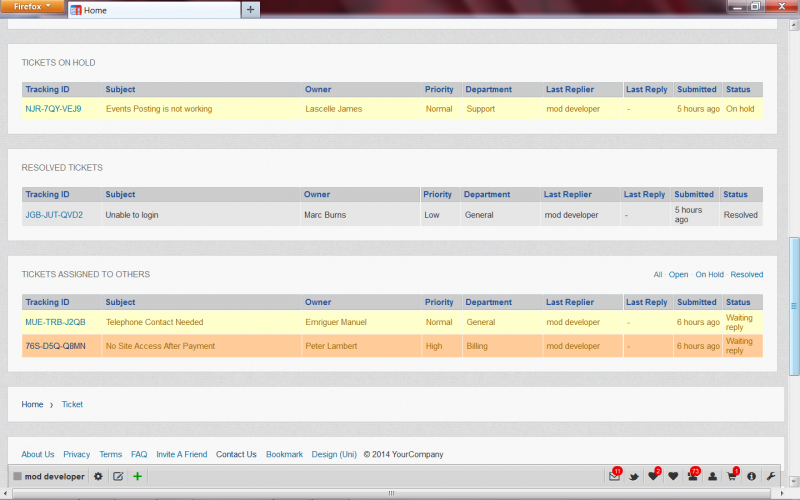Filter assigned tickets by Open
Image resolution: width=800 pixels, height=500 pixels.
point(678,274)
